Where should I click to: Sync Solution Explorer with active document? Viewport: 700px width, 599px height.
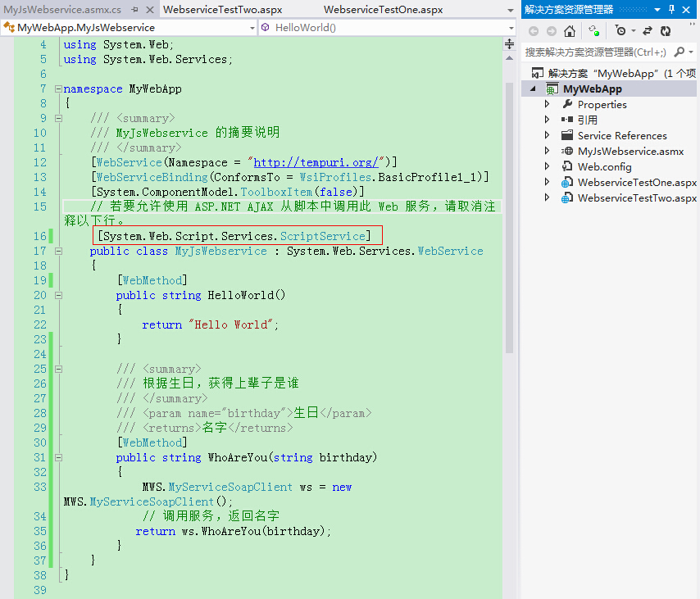click(x=648, y=31)
